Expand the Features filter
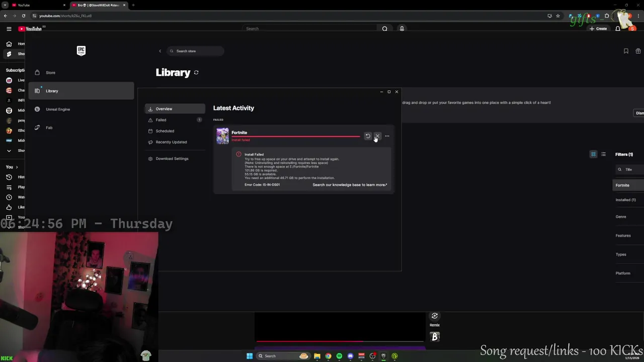 coord(623,235)
